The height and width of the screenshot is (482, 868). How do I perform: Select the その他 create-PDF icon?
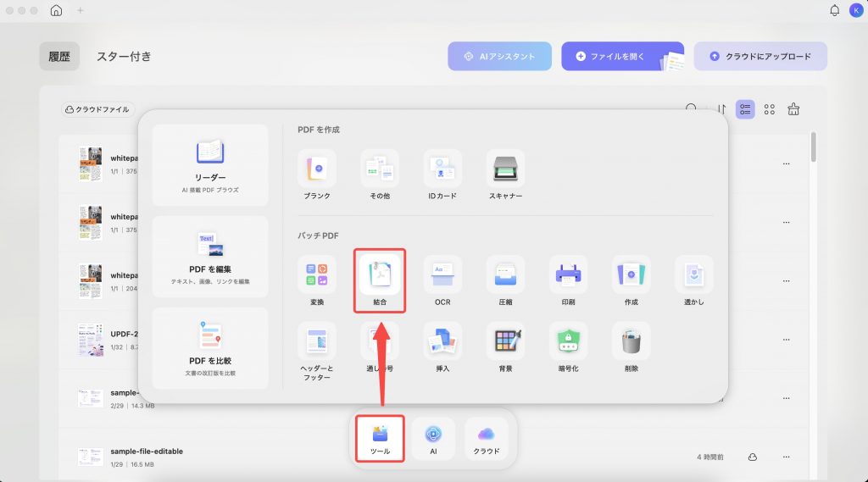tap(380, 169)
